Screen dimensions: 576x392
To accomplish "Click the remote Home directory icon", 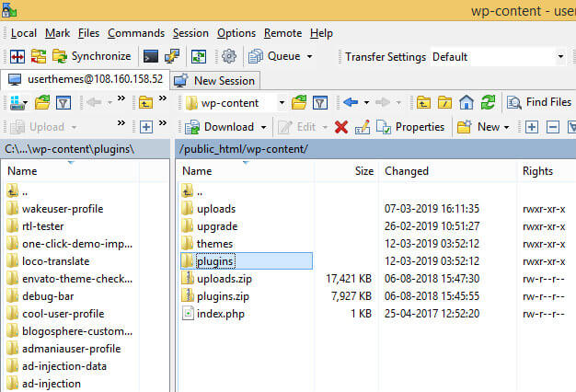I will coord(467,102).
